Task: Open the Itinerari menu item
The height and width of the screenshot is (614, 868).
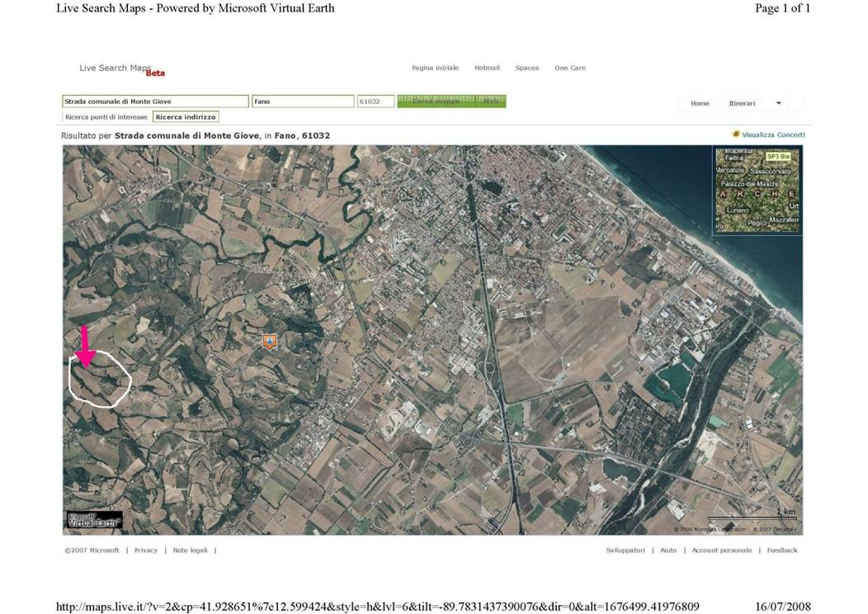Action: click(742, 103)
